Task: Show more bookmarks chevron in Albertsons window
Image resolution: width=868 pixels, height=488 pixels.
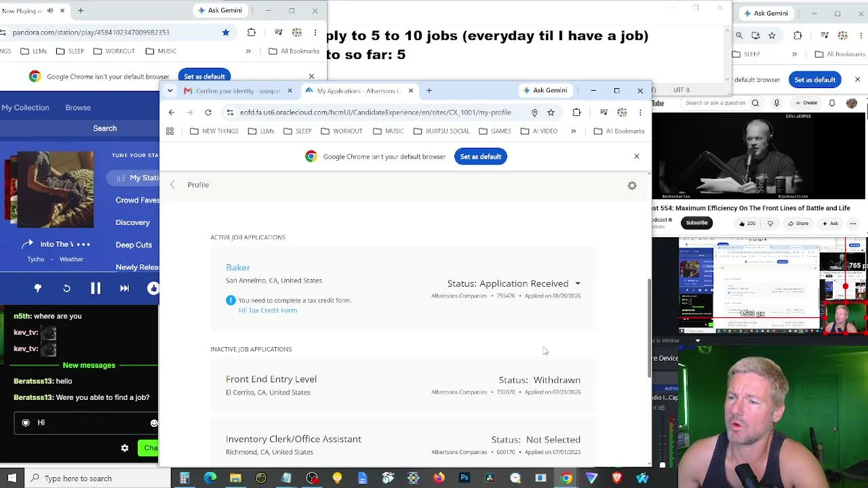Action: point(573,131)
